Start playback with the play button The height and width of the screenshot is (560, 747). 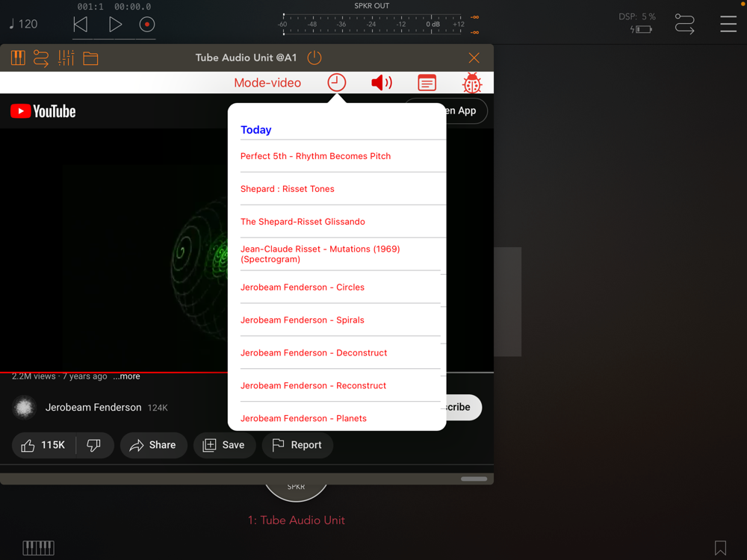pos(115,25)
